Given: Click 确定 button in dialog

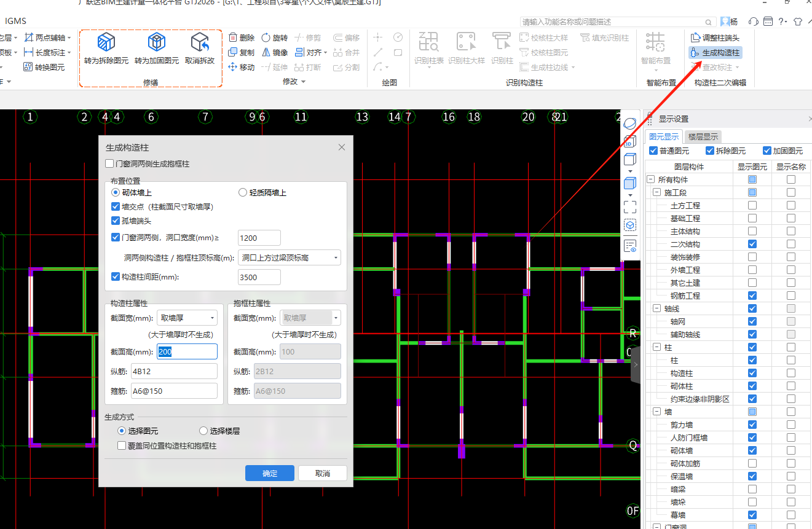Looking at the screenshot, I should tap(270, 473).
